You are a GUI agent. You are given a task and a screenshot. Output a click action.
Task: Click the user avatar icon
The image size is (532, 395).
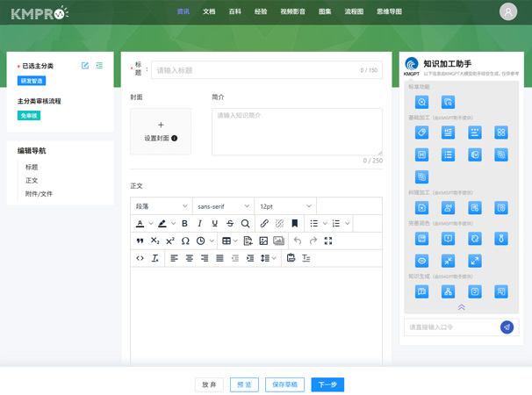tap(508, 12)
